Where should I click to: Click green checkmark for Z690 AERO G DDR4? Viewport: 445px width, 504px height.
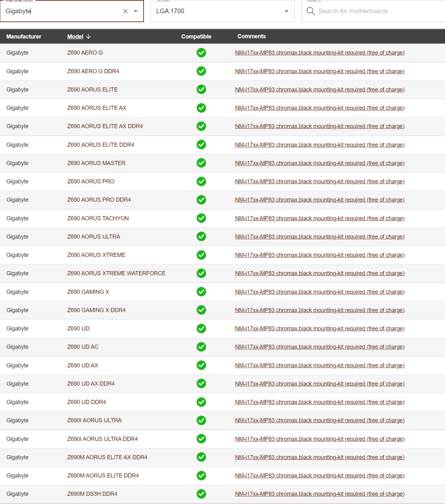(201, 71)
